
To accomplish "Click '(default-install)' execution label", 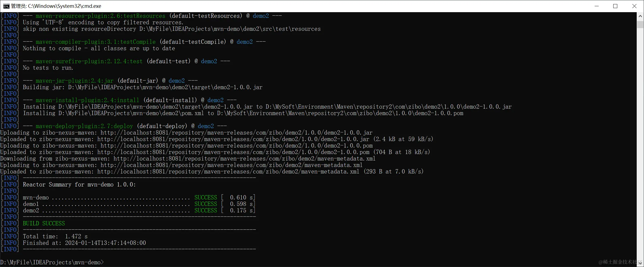I will (170, 100).
